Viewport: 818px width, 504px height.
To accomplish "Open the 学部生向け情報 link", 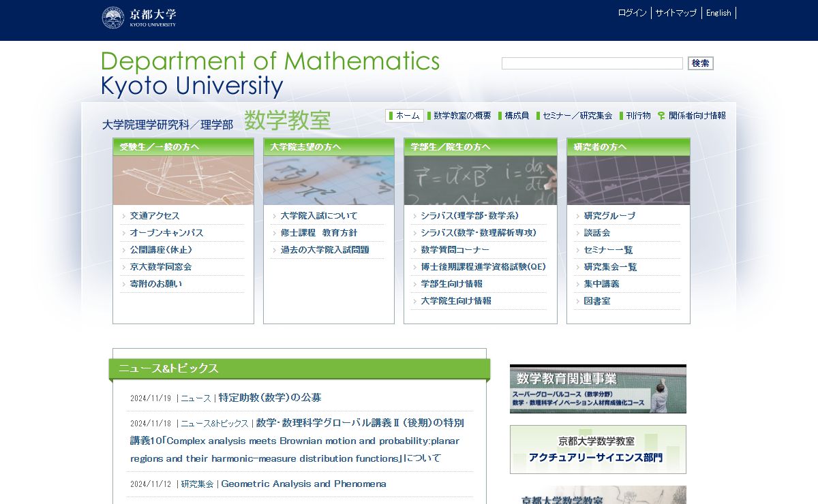I will tap(451, 284).
